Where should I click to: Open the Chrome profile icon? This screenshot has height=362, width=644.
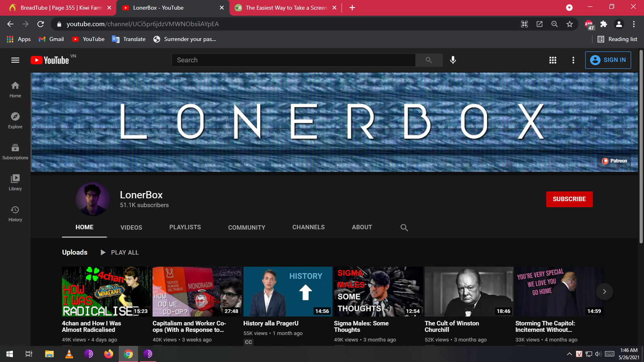619,24
